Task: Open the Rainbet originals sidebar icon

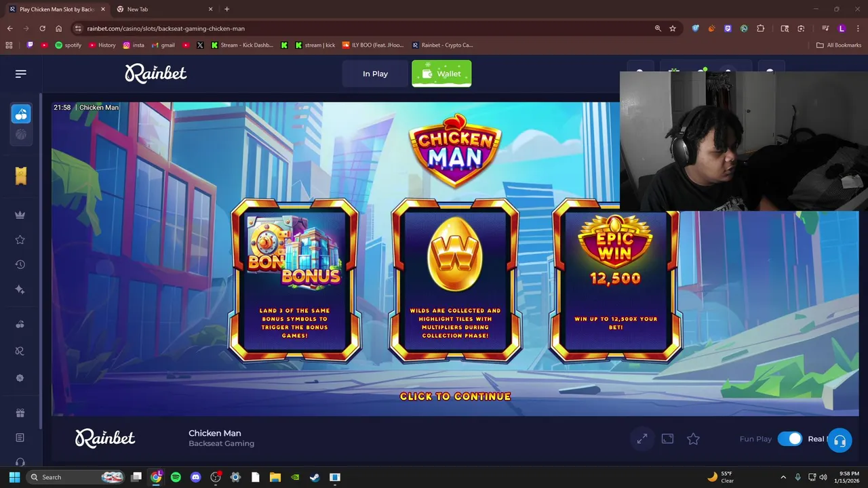Action: click(20, 351)
